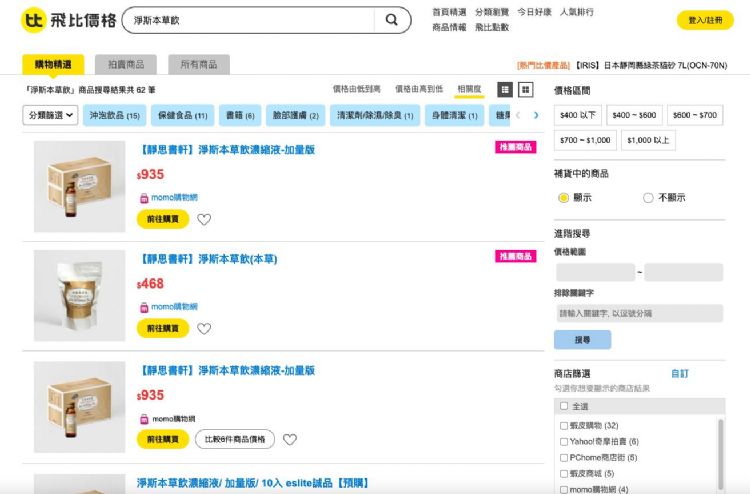Open the 飛比價格 logo homepage
750x494 pixels.
point(69,20)
